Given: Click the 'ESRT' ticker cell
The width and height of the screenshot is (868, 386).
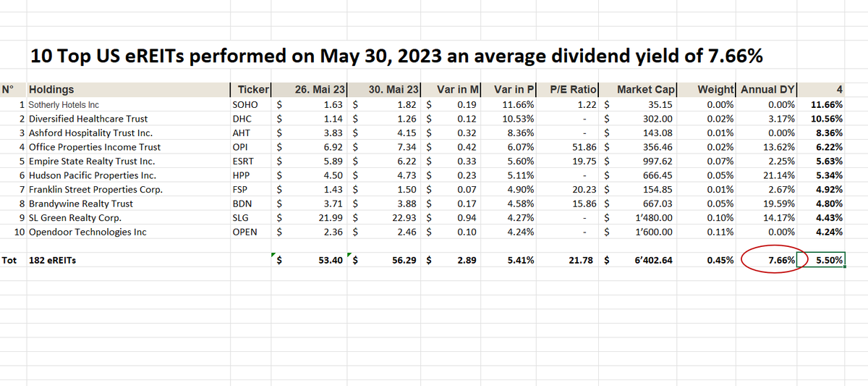Looking at the screenshot, I should coord(250,161).
